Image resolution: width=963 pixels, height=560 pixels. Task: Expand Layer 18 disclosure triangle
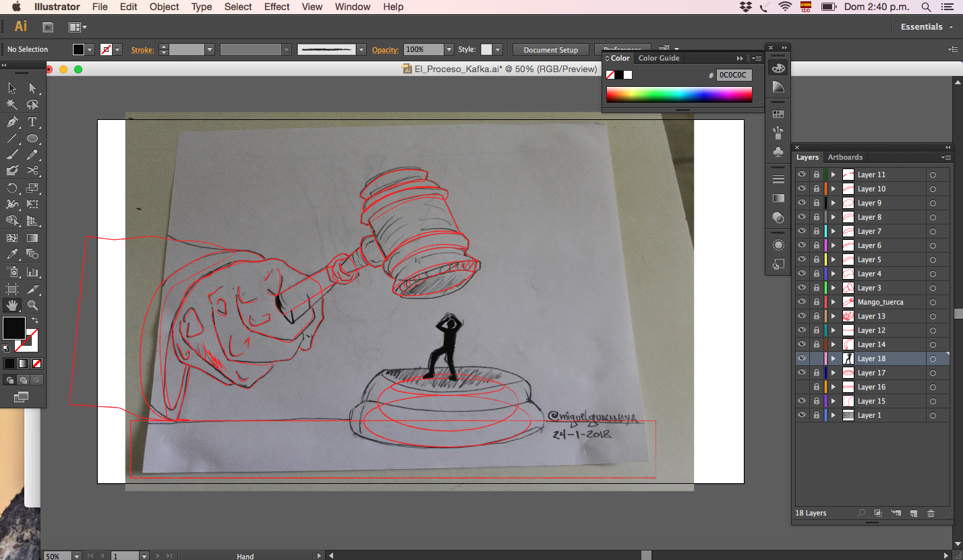[x=834, y=359]
